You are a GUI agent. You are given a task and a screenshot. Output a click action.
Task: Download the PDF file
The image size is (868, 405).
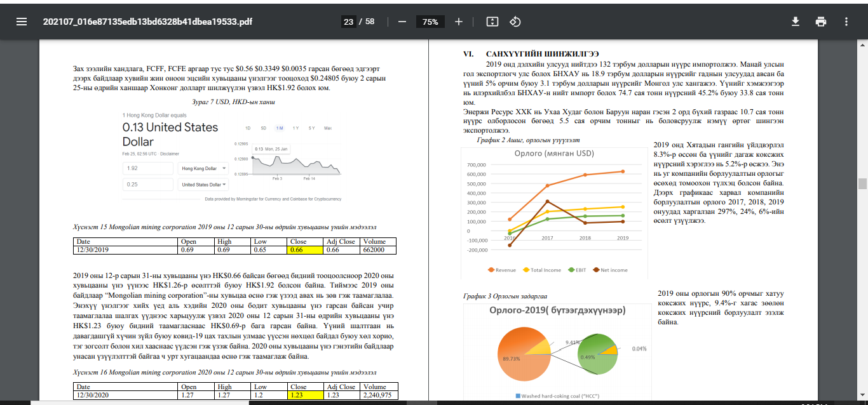(795, 22)
